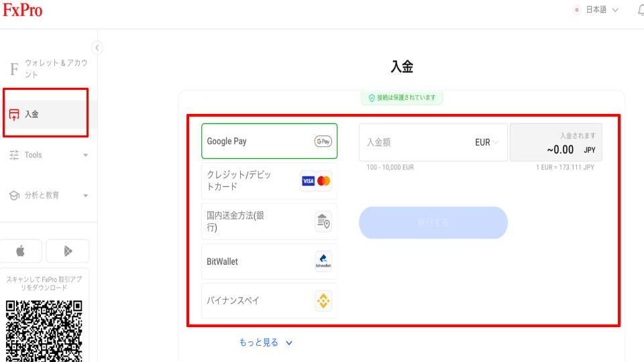Image resolution: width=644 pixels, height=362 pixels.
Task: Click the bank location icon
Action: point(323,222)
